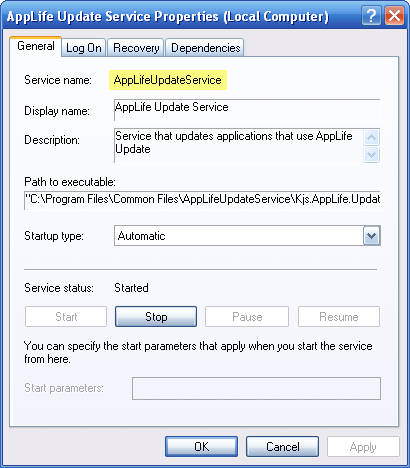Click the Resume service button
The height and width of the screenshot is (468, 410).
[339, 317]
